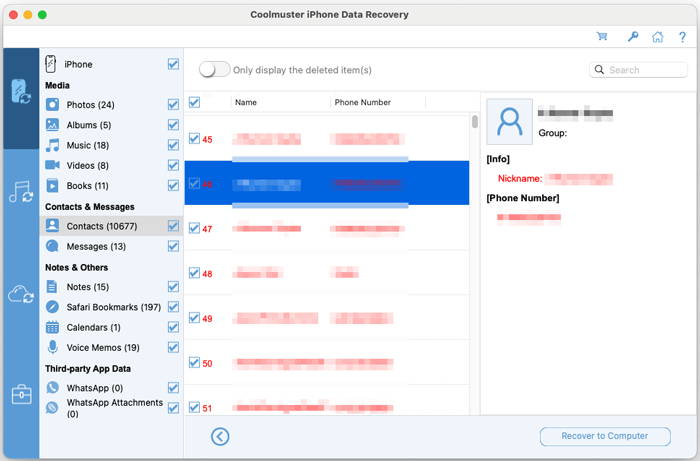Uncheck contact row 47 checkbox
This screenshot has width=700, height=461.
click(194, 228)
